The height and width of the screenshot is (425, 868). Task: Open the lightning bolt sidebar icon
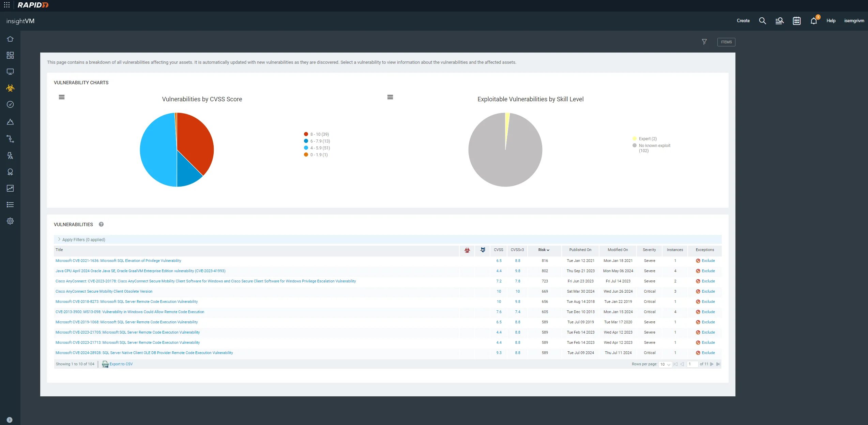(x=10, y=156)
